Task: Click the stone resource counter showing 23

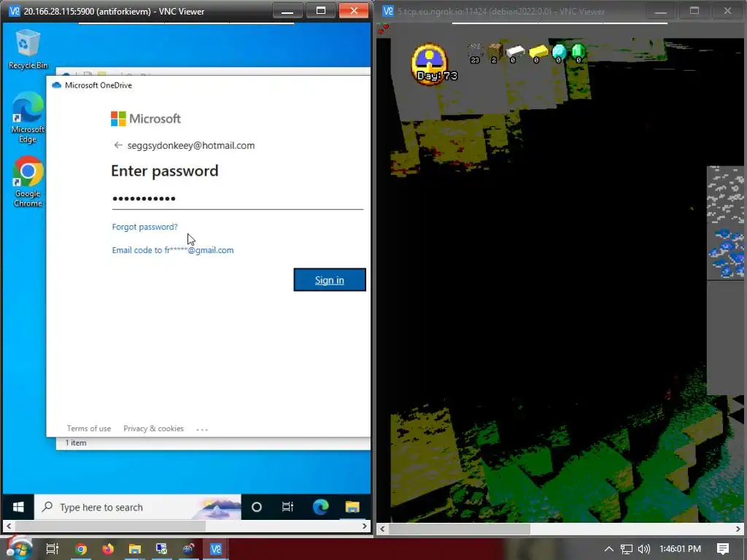Action: click(474, 52)
